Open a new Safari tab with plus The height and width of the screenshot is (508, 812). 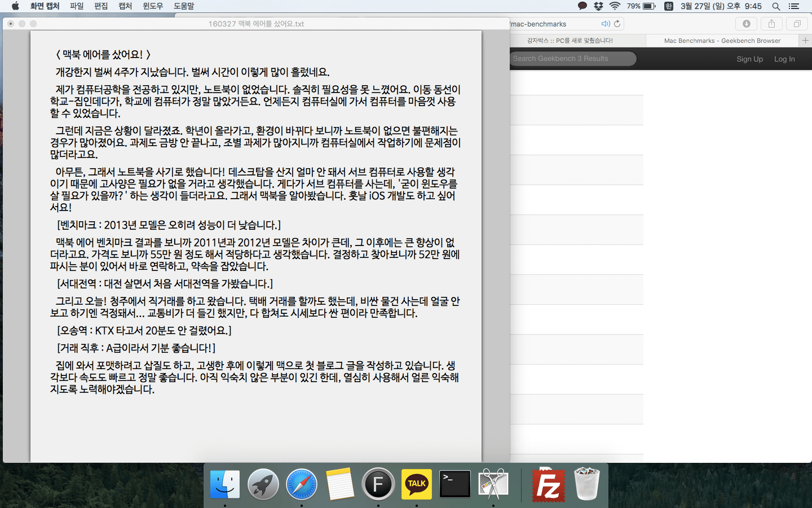click(x=805, y=41)
